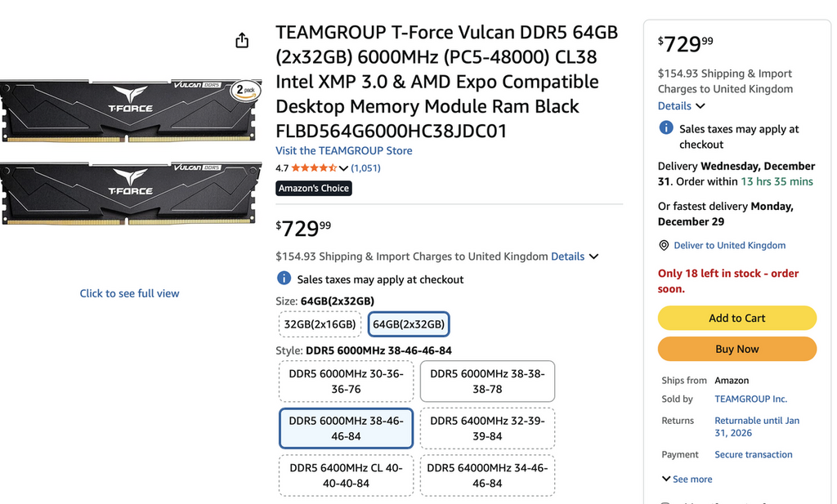
Task: Expand See more seller information
Action: click(687, 479)
